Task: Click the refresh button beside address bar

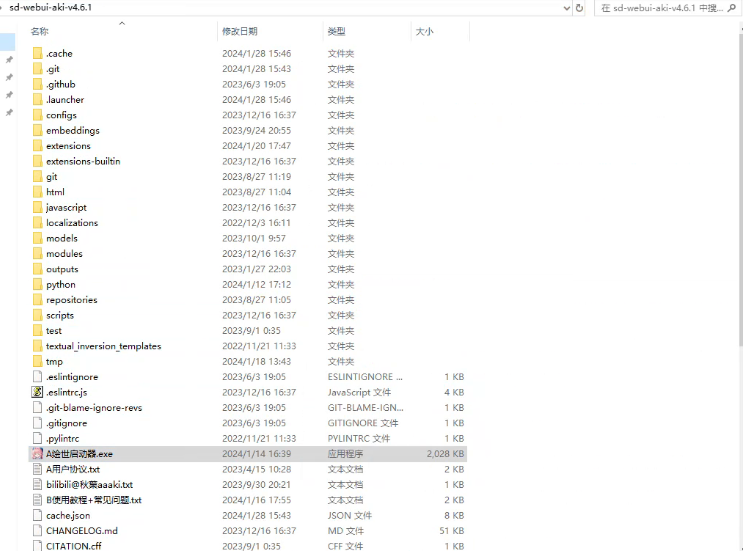Action: click(579, 8)
